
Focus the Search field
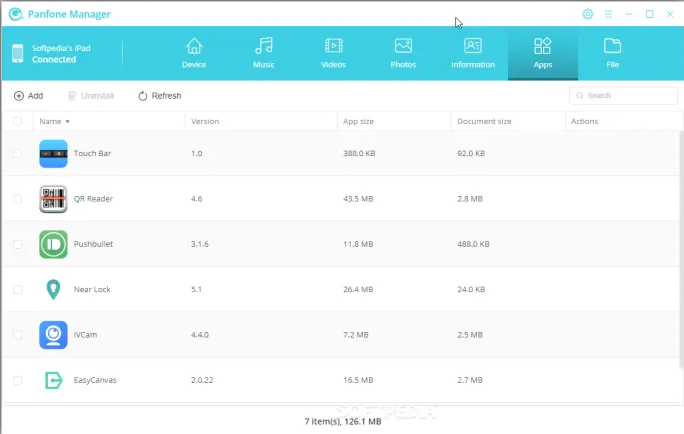pos(623,96)
